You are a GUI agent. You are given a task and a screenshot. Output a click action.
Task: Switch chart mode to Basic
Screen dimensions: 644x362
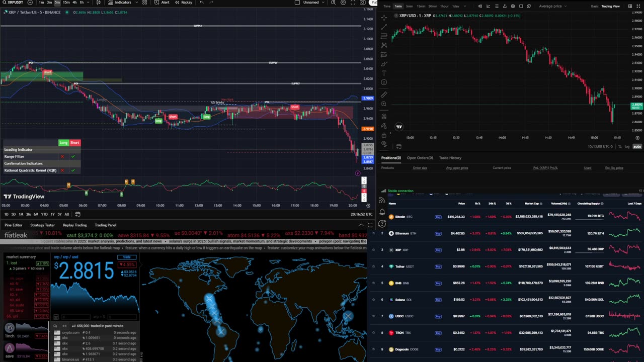595,6
